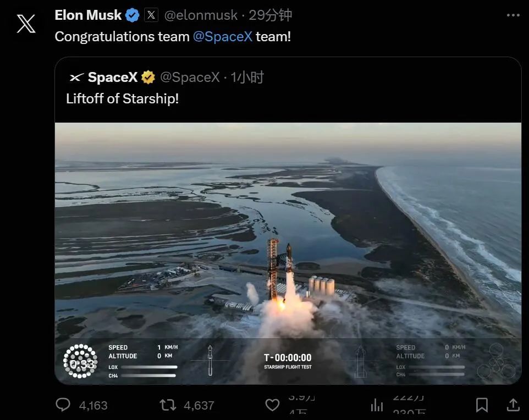Image resolution: width=529 pixels, height=420 pixels.
Task: Like the post with the heart icon
Action: (x=272, y=405)
